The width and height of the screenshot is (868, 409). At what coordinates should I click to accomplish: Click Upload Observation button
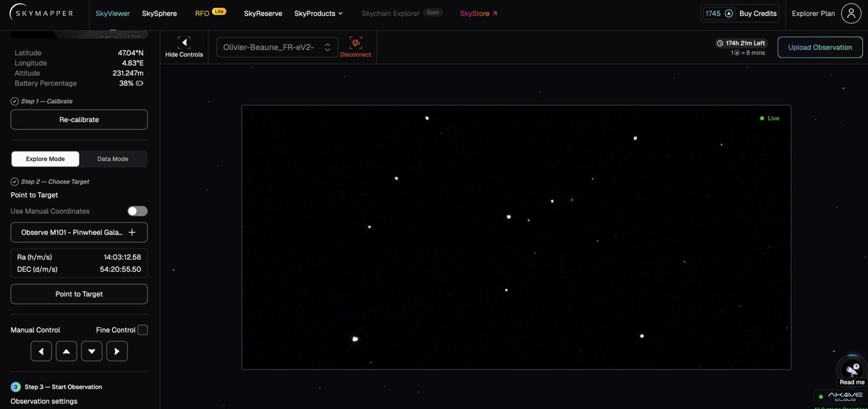coord(820,47)
